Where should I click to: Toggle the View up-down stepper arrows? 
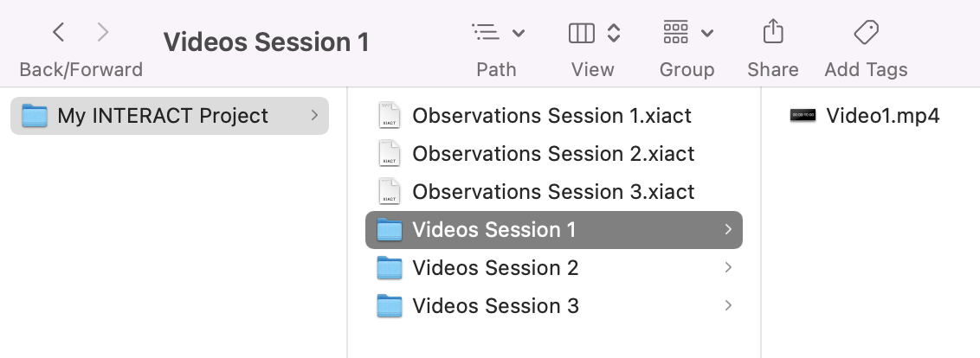614,33
